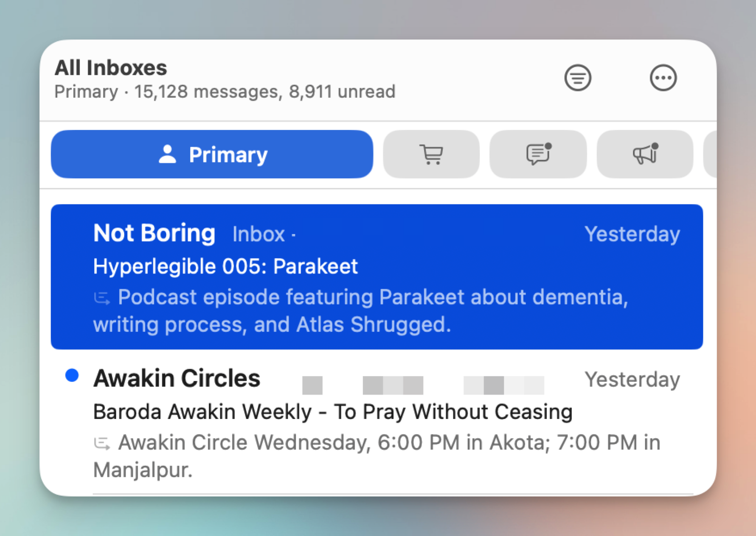This screenshot has height=536, width=756.
Task: Click the 'Hyperlegible 005: Parakeet' subject line
Action: tap(225, 266)
